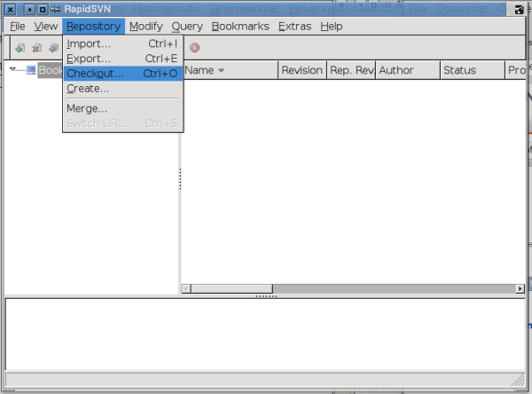Select the Bookmarks tree item label

51,70
